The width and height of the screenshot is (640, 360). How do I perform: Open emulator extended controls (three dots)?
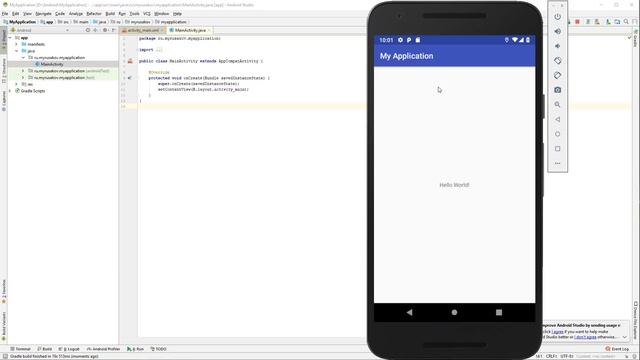click(x=558, y=163)
